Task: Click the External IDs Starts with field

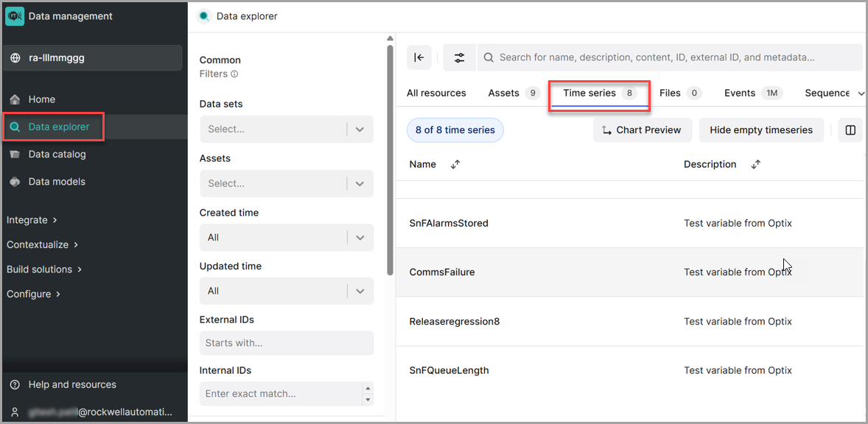Action: 286,343
